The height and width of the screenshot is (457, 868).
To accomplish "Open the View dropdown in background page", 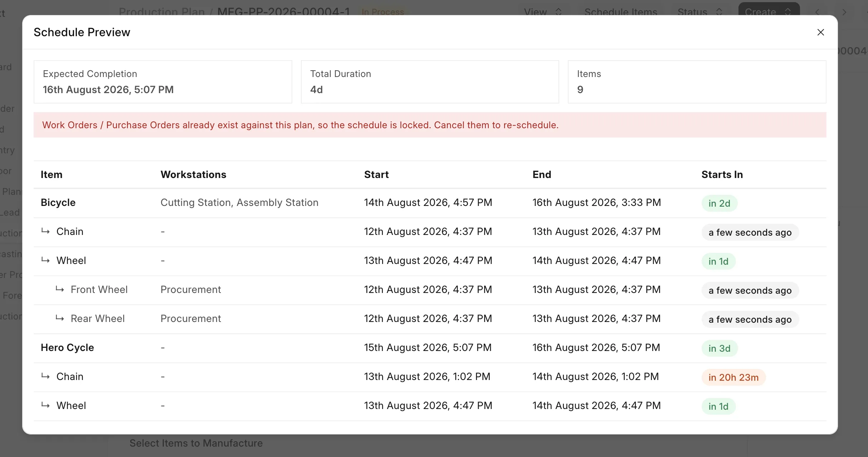I will (x=542, y=11).
